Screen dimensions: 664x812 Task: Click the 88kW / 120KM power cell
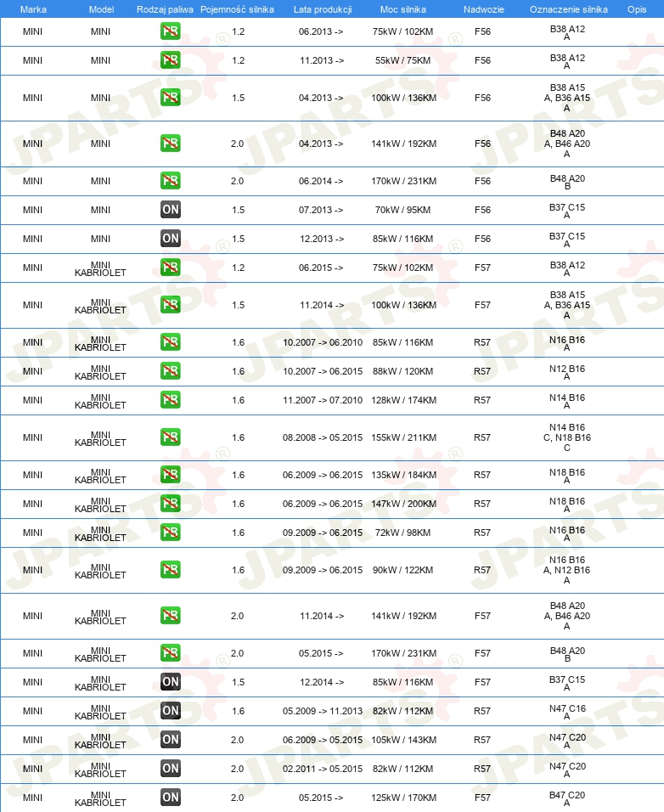pos(402,371)
